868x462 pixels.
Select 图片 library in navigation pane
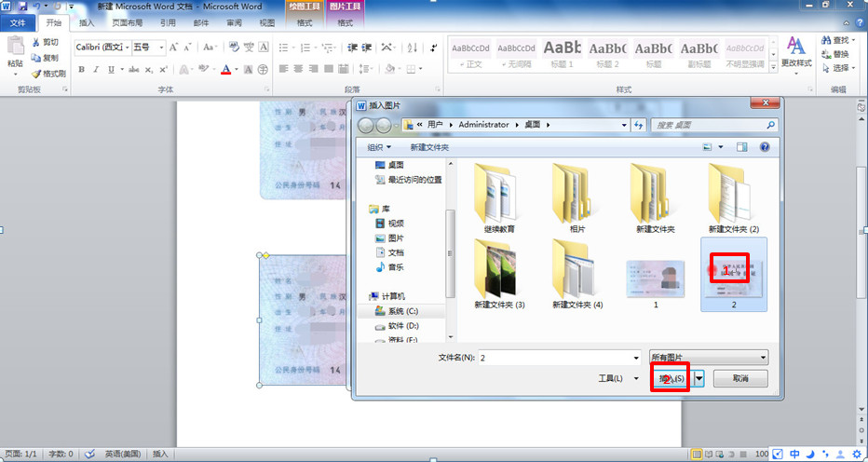[389, 238]
